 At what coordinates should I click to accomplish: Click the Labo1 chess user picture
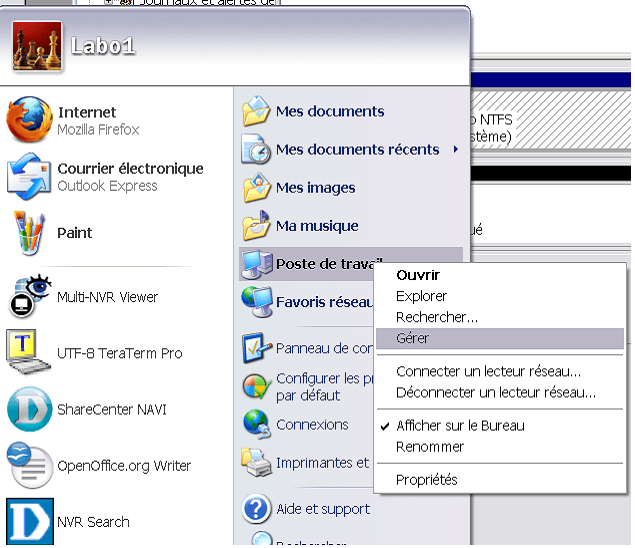pyautogui.click(x=37, y=46)
